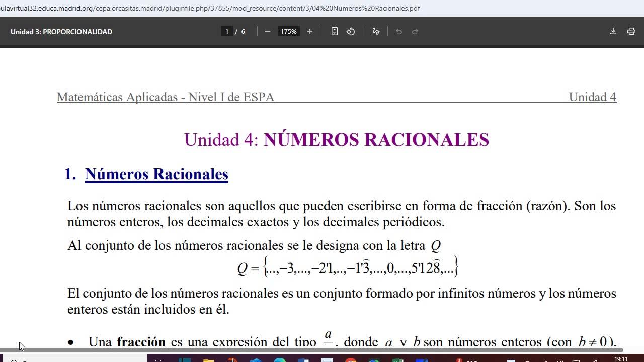Click the redo arrow in the toolbar

[x=415, y=31]
